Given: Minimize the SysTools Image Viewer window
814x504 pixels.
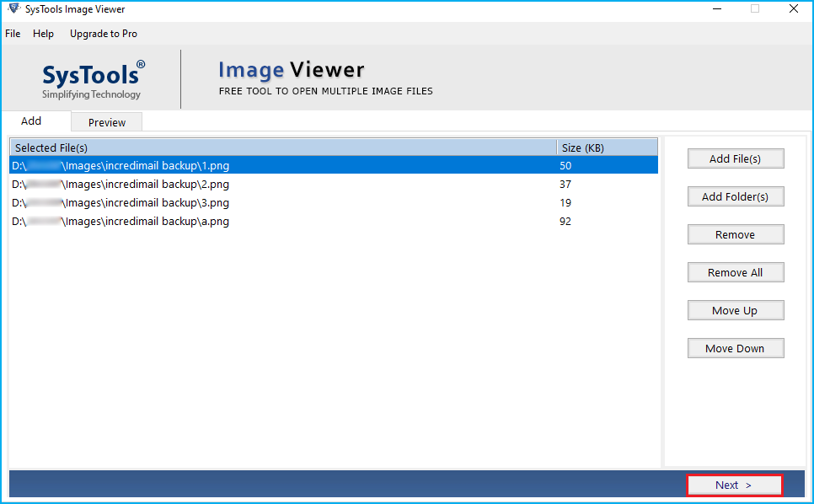Looking at the screenshot, I should (x=717, y=8).
